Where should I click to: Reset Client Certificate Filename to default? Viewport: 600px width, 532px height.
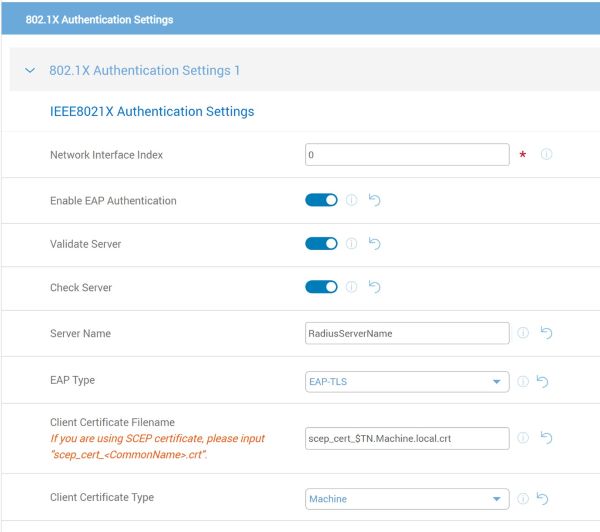[x=545, y=438]
